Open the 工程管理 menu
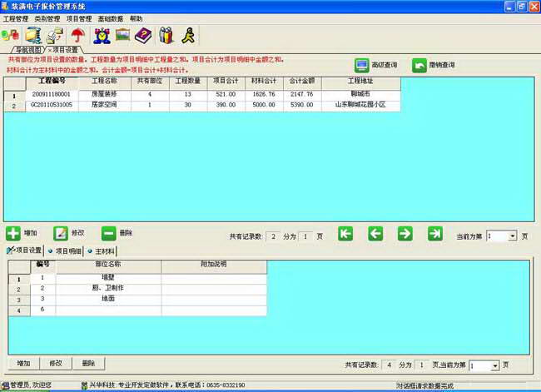Screen dimensions: 541x392 click(x=16, y=18)
